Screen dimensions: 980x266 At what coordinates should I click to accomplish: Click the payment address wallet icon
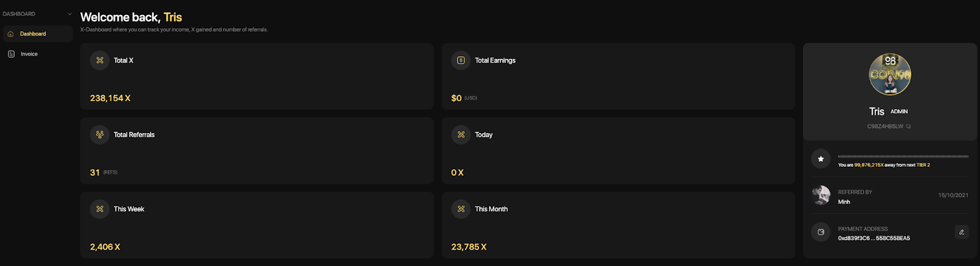click(x=821, y=232)
